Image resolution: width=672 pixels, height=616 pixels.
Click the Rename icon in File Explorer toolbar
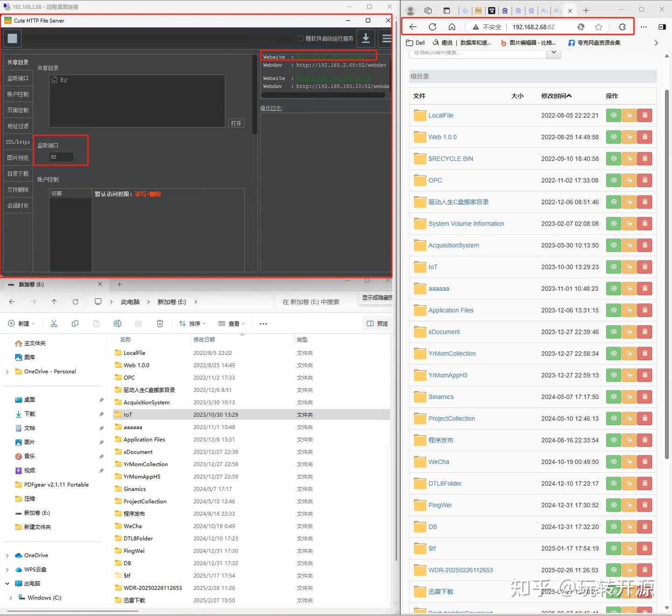tap(117, 323)
